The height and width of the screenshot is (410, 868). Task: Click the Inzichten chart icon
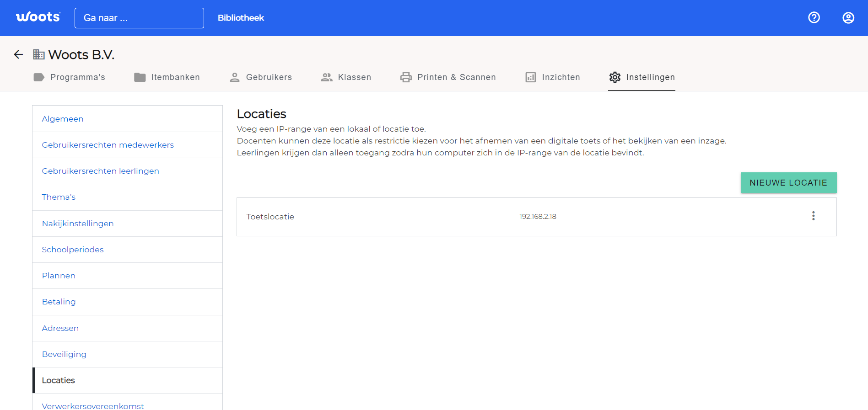(x=531, y=77)
